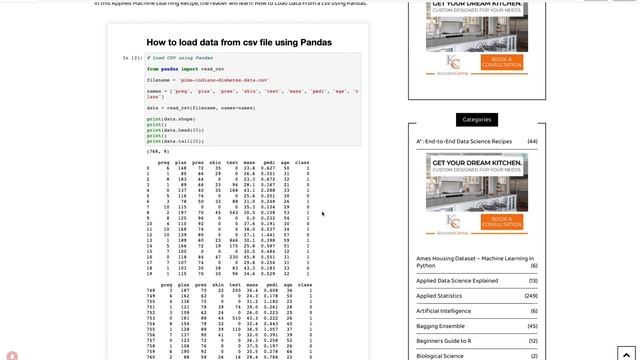The width and height of the screenshot is (640, 360).
Task: Click the Categories heading label
Action: click(x=477, y=120)
